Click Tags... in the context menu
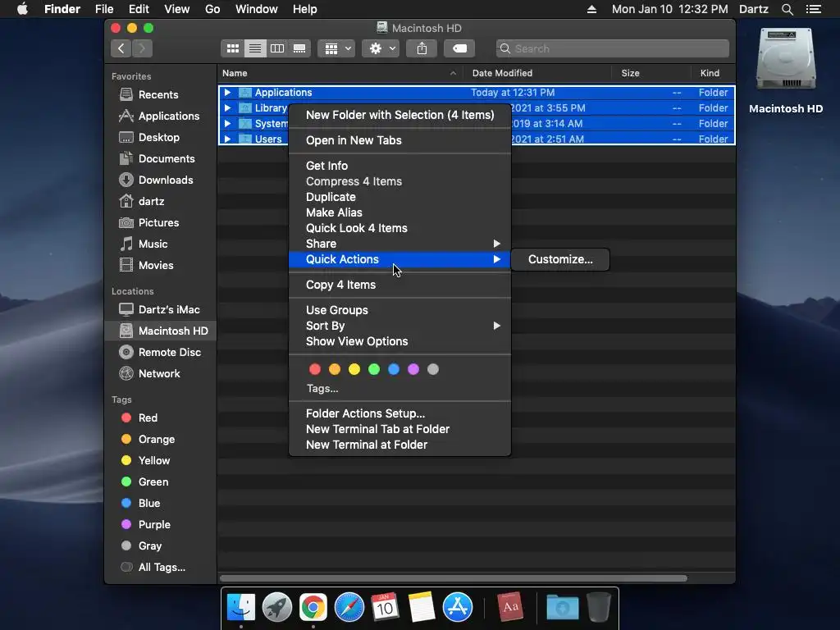Image resolution: width=840 pixels, height=630 pixels. coord(322,389)
